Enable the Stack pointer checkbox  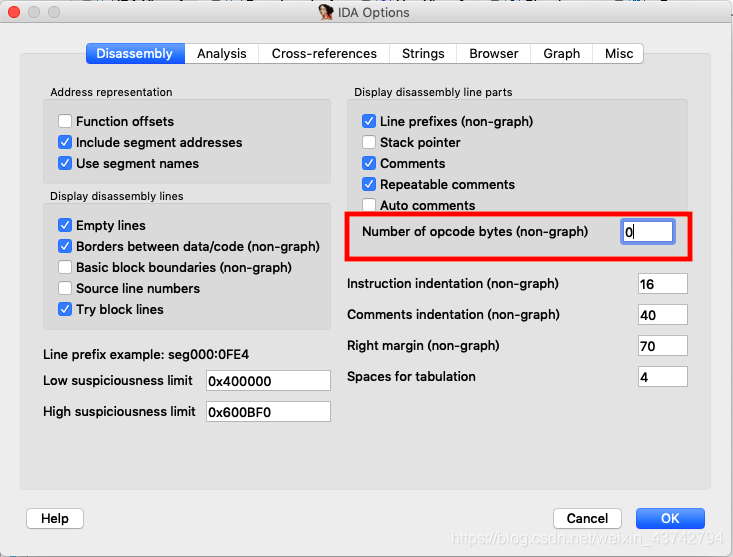click(369, 143)
